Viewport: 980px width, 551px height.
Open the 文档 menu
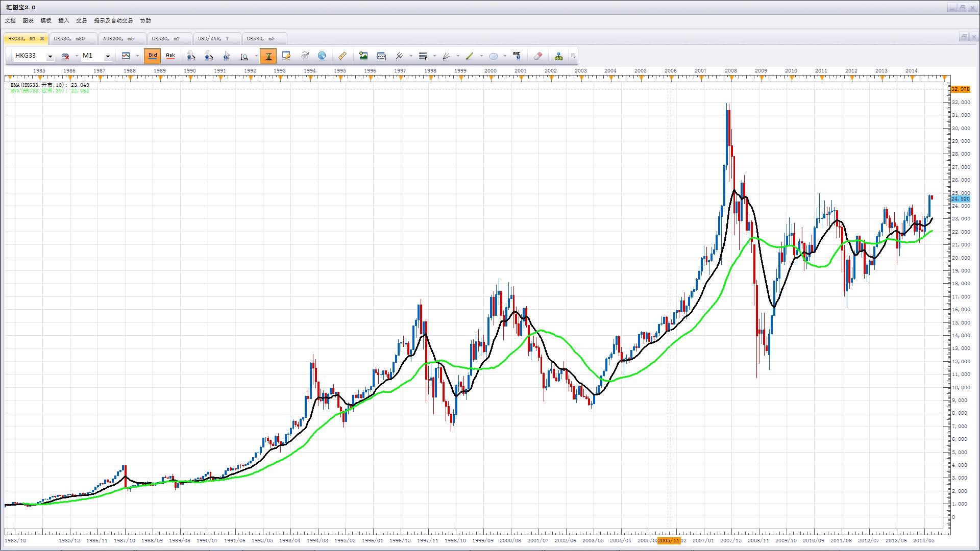(10, 21)
